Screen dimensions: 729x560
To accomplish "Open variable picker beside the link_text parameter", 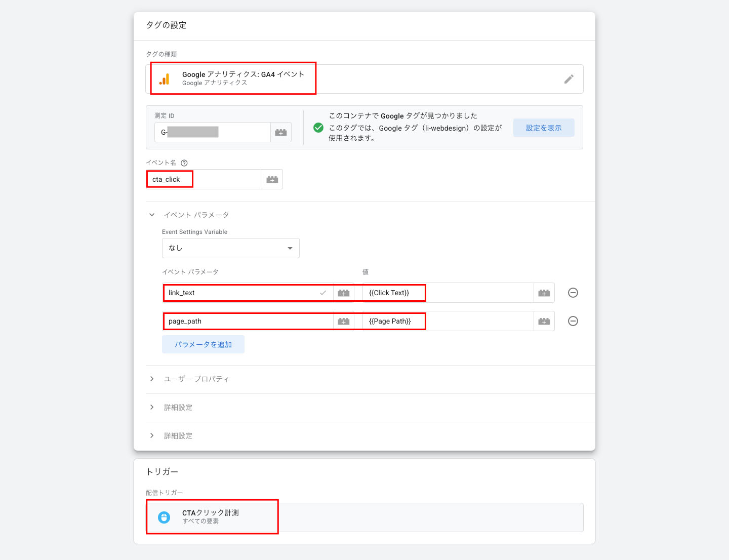I will tap(344, 293).
